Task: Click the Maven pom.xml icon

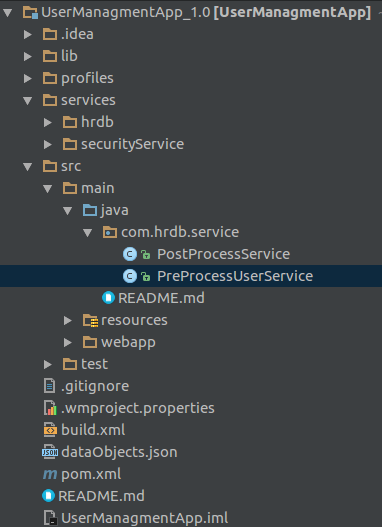Action: pos(50,474)
